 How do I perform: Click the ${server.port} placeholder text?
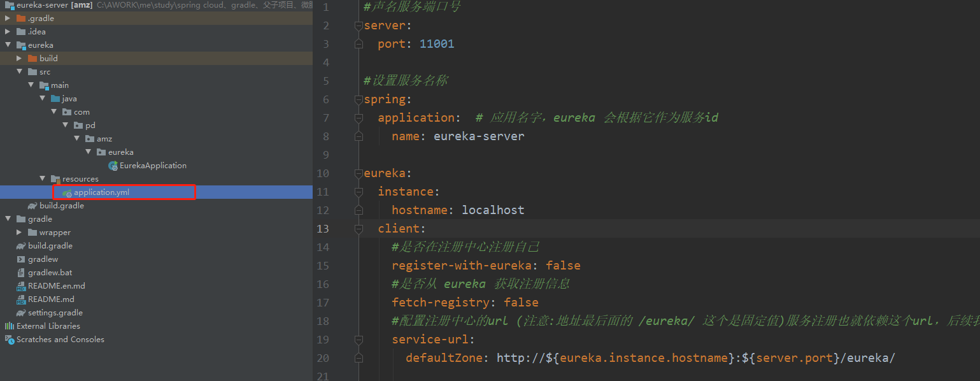(x=792, y=358)
